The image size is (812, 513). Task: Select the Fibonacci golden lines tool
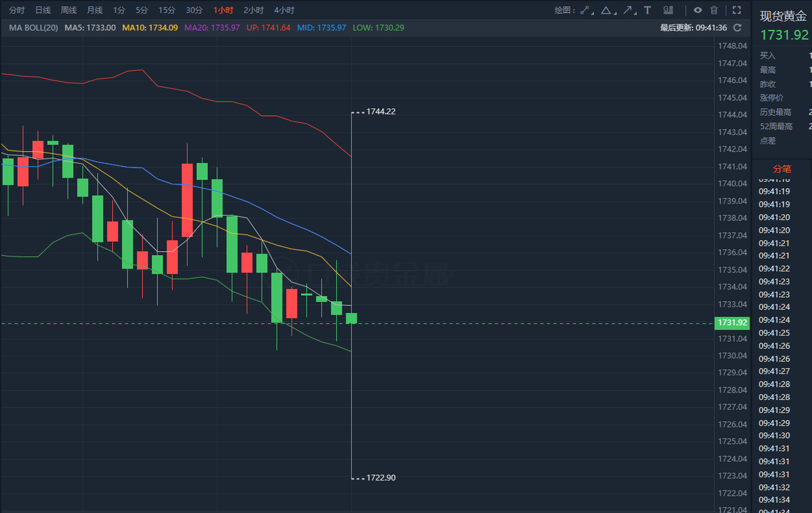point(668,10)
